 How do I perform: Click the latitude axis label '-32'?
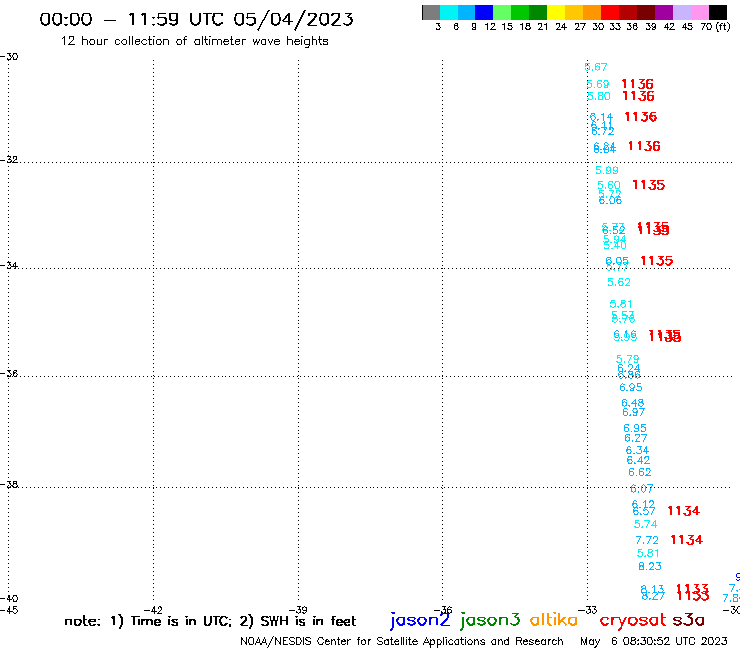pos(9,160)
